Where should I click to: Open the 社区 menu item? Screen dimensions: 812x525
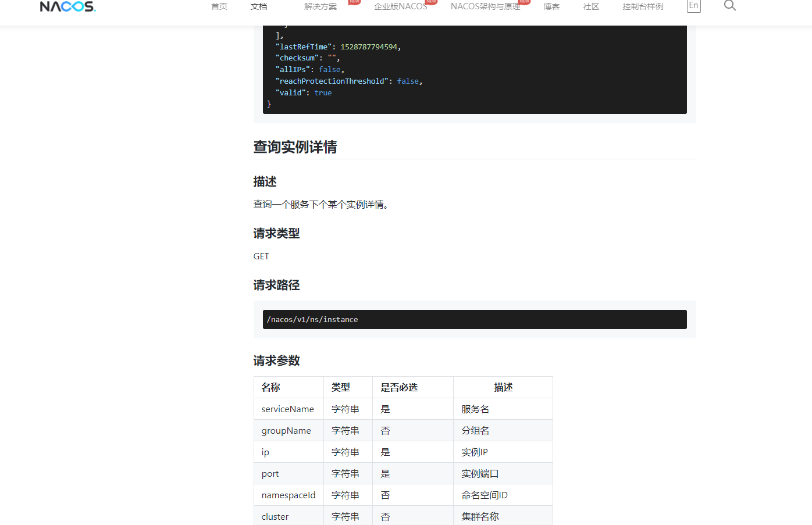tap(591, 6)
